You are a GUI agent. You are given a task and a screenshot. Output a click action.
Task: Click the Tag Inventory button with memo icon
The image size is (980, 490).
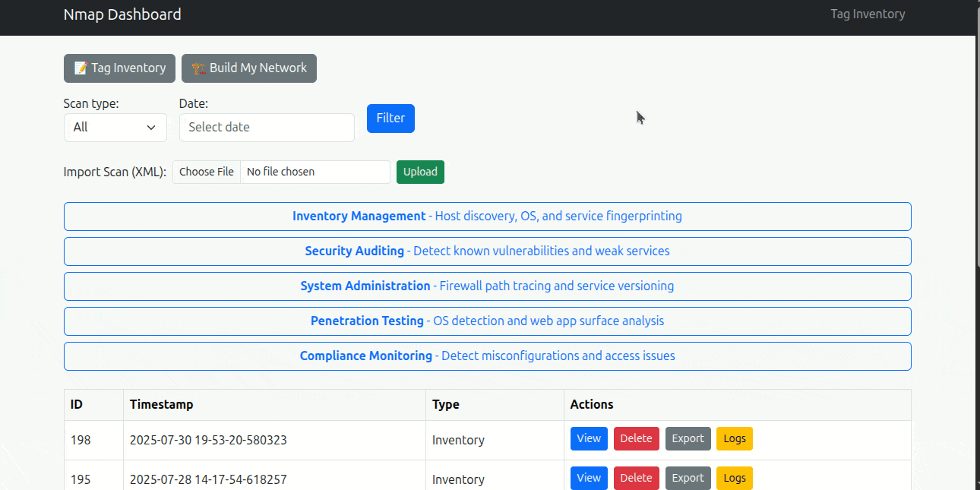119,68
